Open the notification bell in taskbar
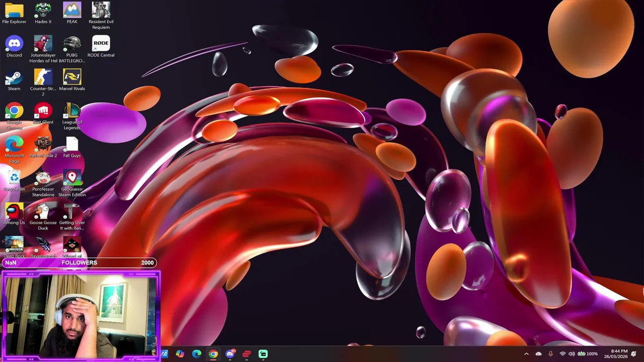This screenshot has height=362, width=644. click(x=634, y=354)
